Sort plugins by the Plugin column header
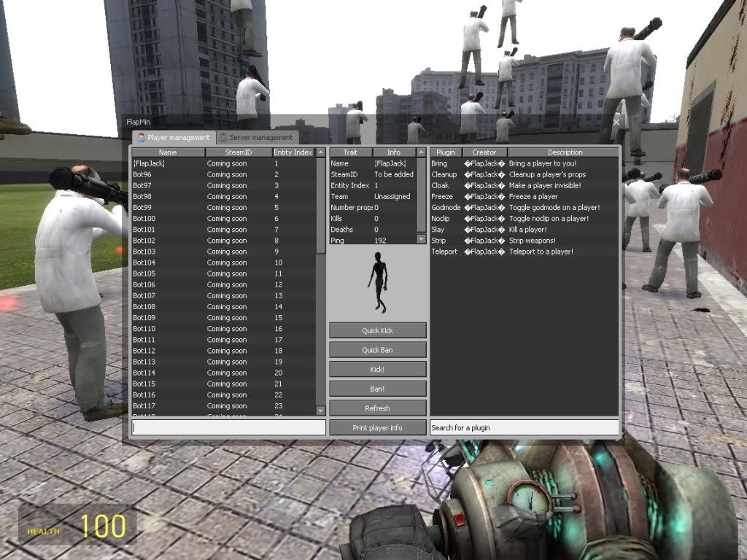The width and height of the screenshot is (747, 560). [446, 152]
